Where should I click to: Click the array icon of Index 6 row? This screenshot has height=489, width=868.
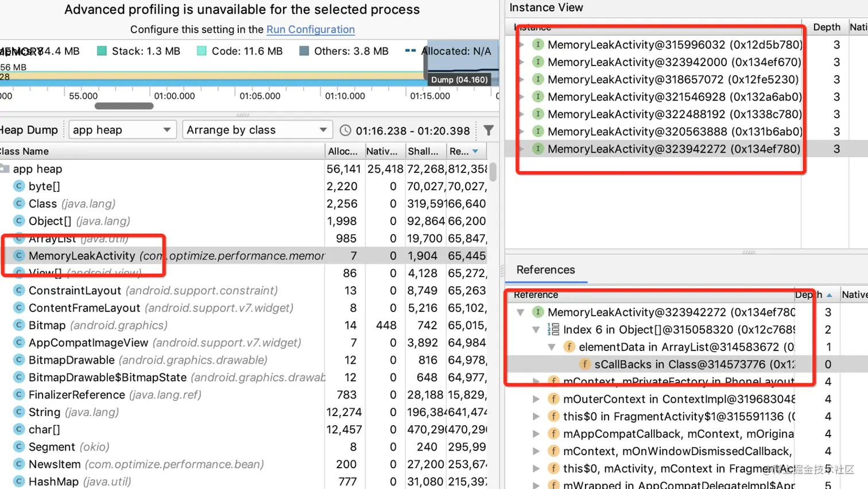click(x=553, y=329)
